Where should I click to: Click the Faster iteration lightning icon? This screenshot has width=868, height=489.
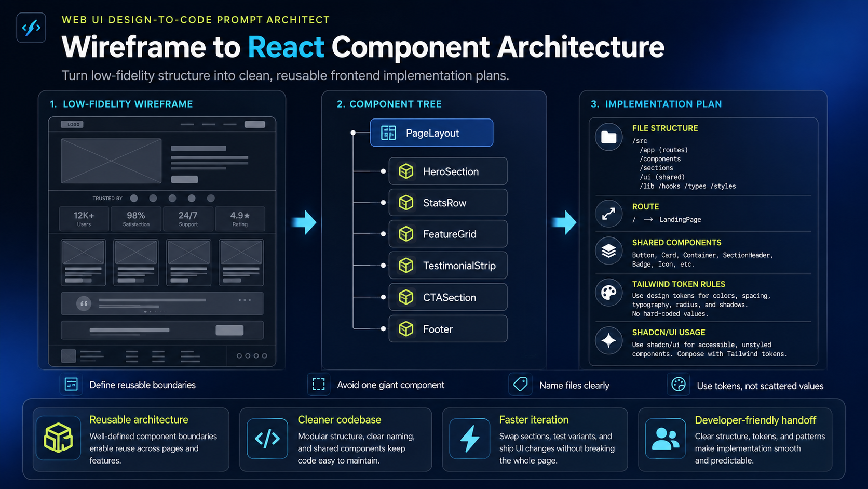click(470, 439)
